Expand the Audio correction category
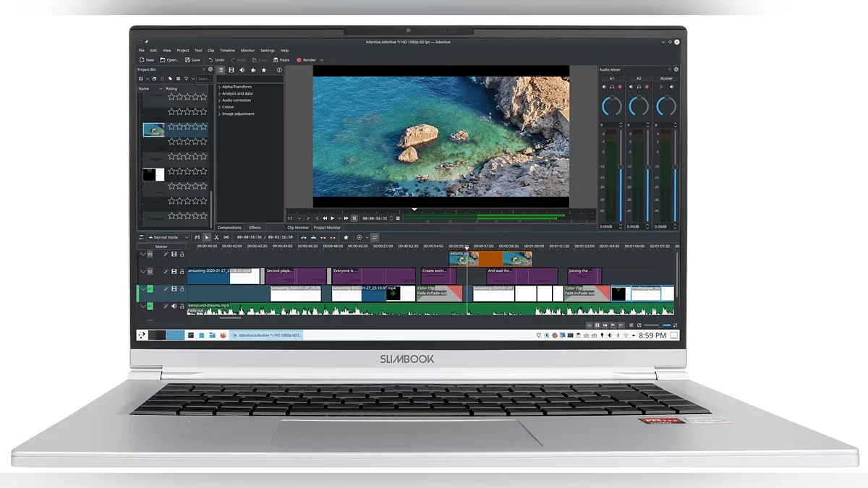The image size is (868, 488). (x=219, y=100)
